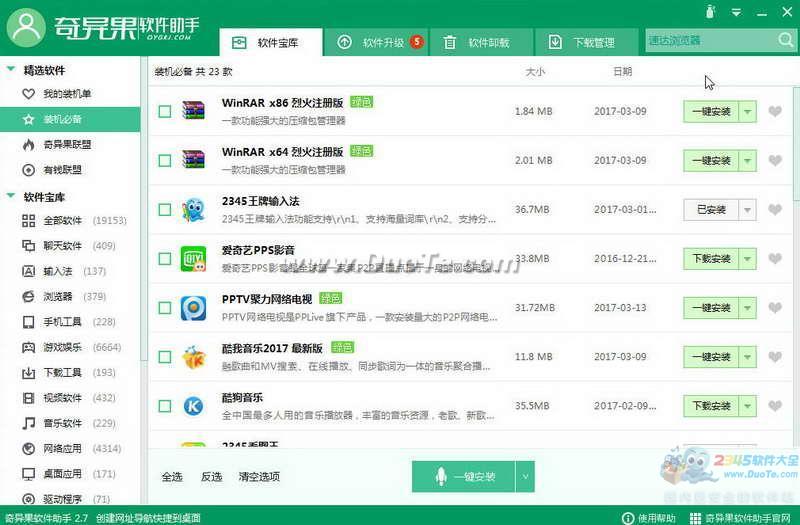Favorite 酷我音乐2017 with heart icon

(x=775, y=357)
